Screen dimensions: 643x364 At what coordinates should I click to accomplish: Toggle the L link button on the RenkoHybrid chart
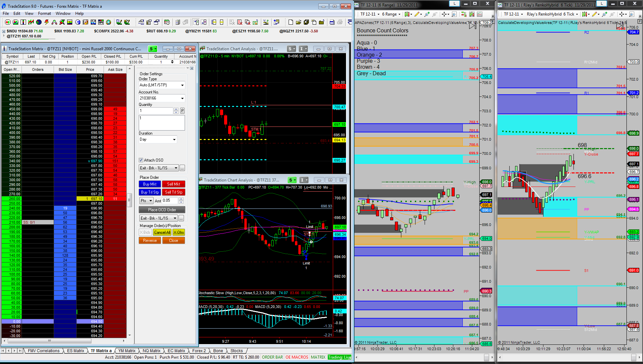[601, 3]
